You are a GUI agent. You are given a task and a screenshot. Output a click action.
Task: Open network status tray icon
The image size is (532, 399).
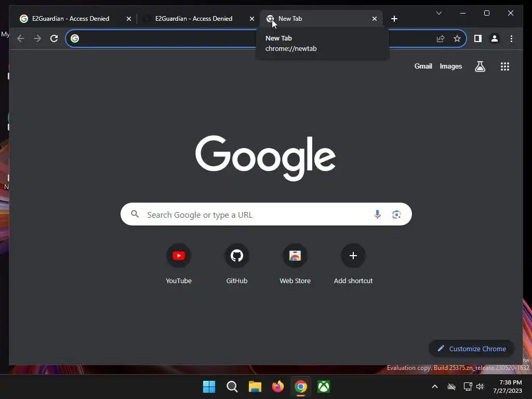point(468,387)
